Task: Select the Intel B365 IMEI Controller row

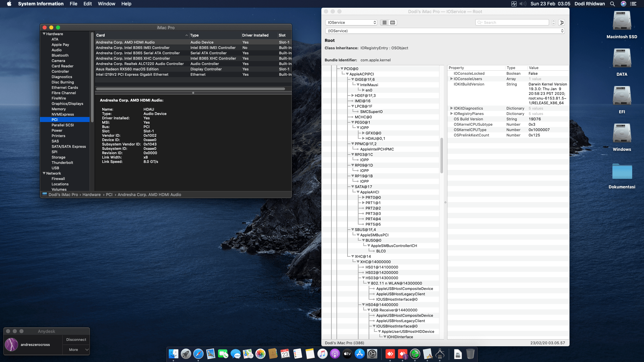Action: [193, 48]
